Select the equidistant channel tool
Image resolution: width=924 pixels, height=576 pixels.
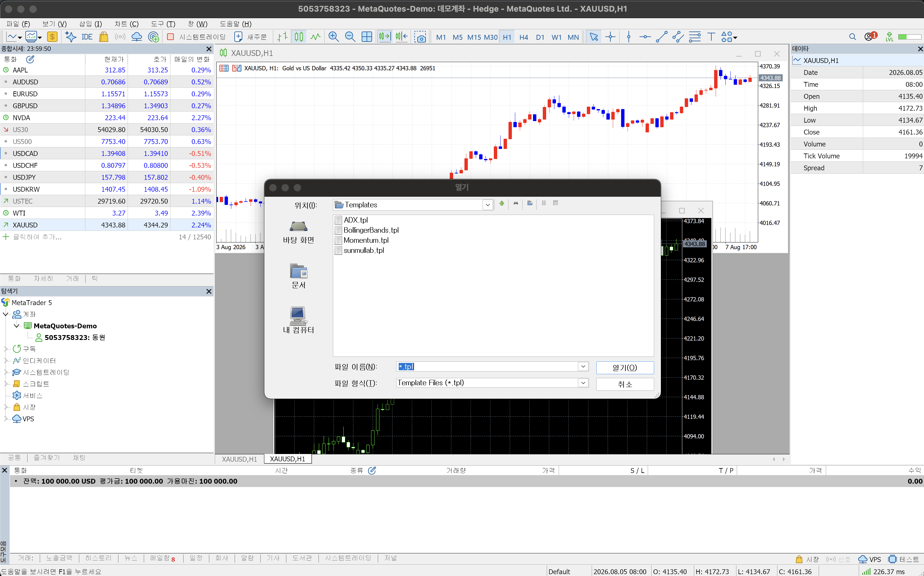click(x=678, y=37)
